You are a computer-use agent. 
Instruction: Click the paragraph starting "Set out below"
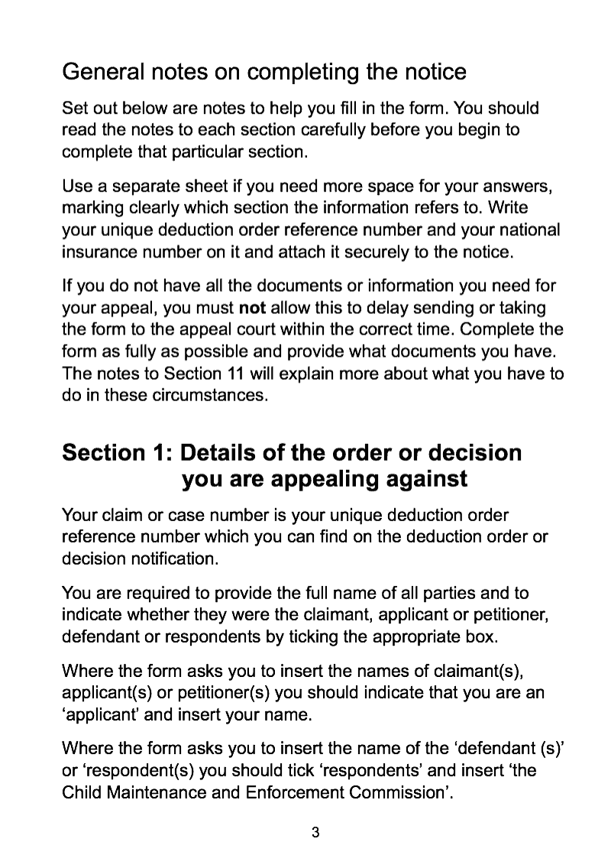click(299, 129)
